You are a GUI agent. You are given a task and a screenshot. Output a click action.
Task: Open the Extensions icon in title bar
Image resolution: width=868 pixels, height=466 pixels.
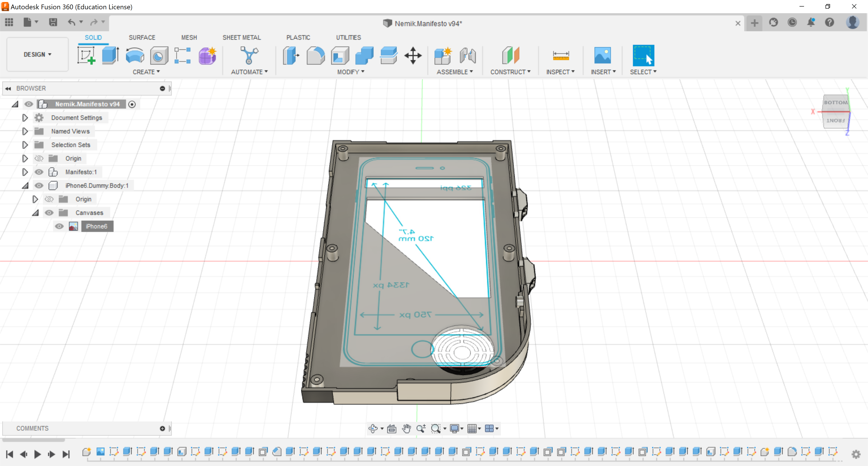(x=773, y=23)
